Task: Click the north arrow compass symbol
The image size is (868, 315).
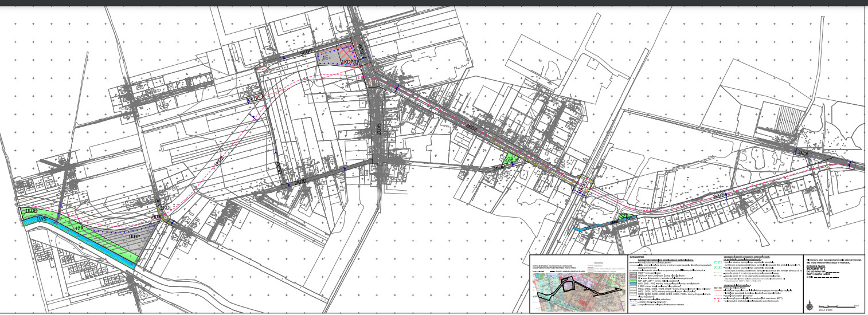Action: [808, 304]
